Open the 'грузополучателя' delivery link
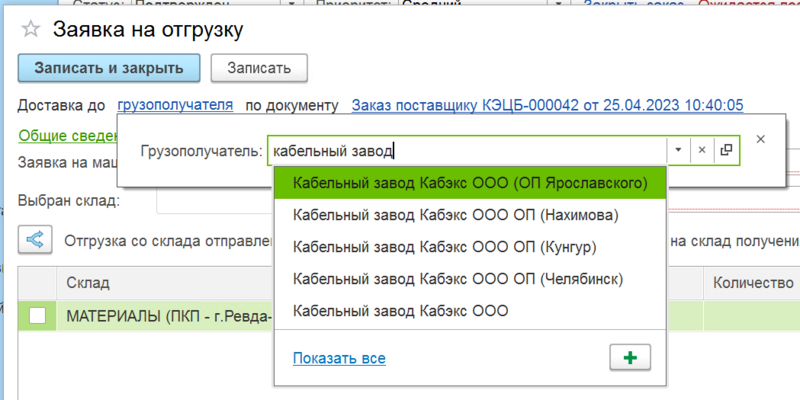The image size is (800, 400). click(x=175, y=105)
